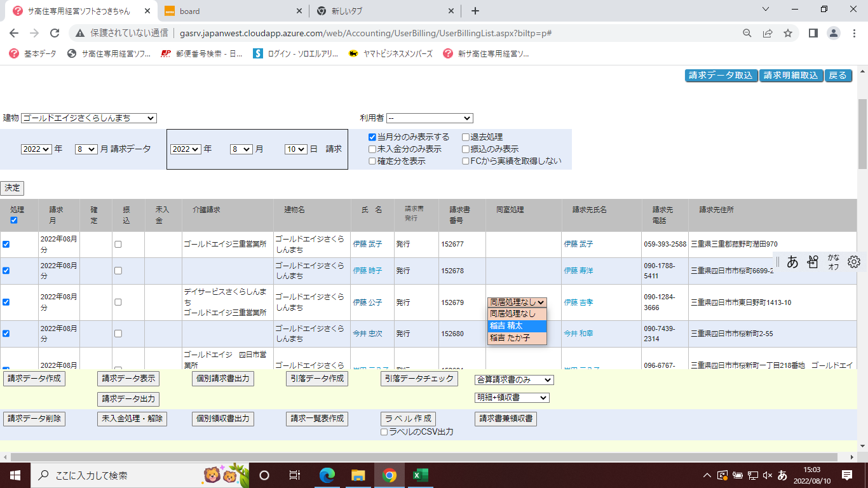Click the share page icon in address bar
This screenshot has height=488, width=868.
pyautogui.click(x=768, y=33)
